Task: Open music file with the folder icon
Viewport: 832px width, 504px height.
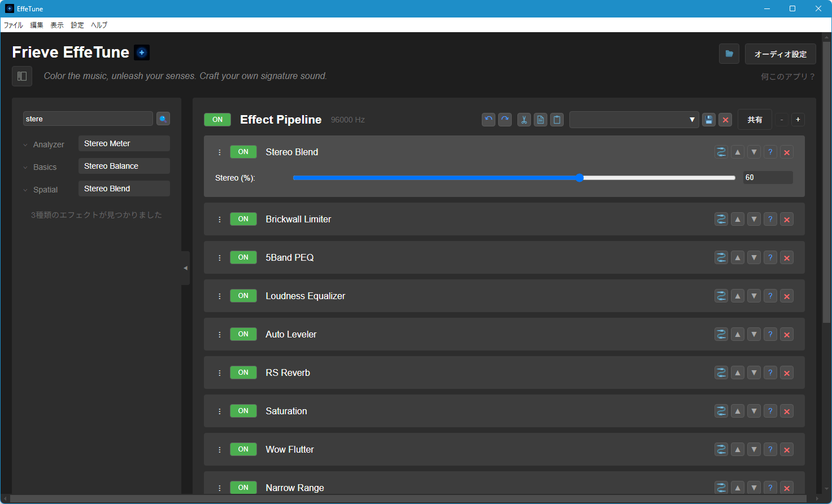Action: 729,54
